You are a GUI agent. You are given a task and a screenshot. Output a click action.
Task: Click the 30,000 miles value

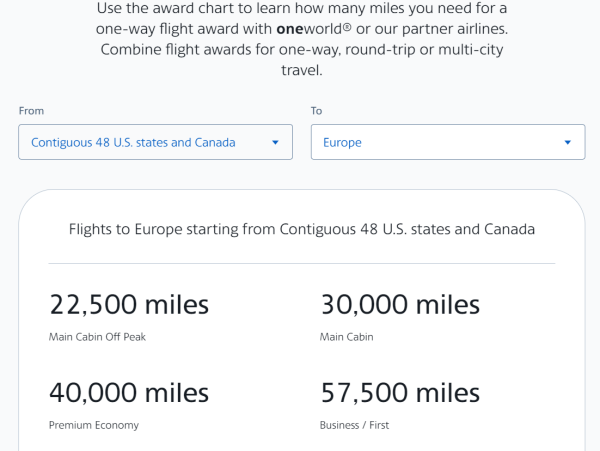(x=400, y=303)
